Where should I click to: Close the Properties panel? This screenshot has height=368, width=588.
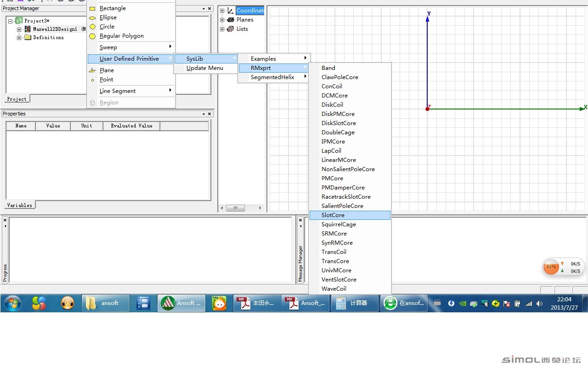pos(210,114)
